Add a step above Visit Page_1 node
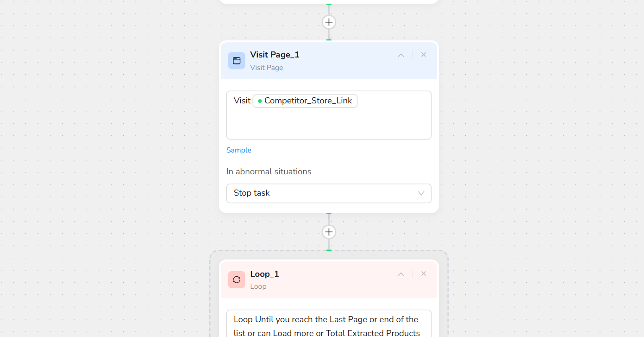The height and width of the screenshot is (337, 644). (x=329, y=22)
